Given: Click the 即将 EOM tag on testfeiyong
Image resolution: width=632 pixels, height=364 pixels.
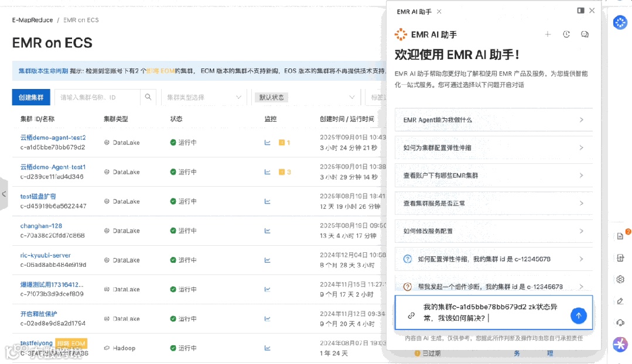Looking at the screenshot, I should [x=71, y=344].
